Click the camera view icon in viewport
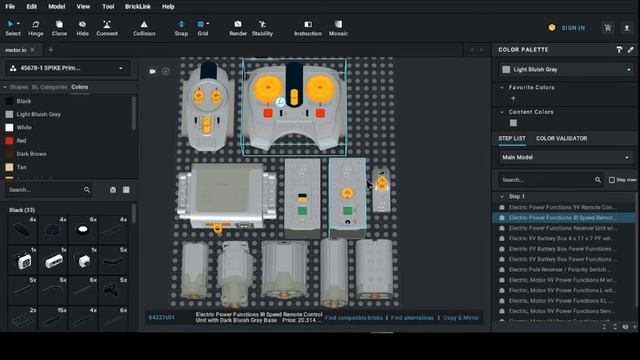 (x=153, y=71)
